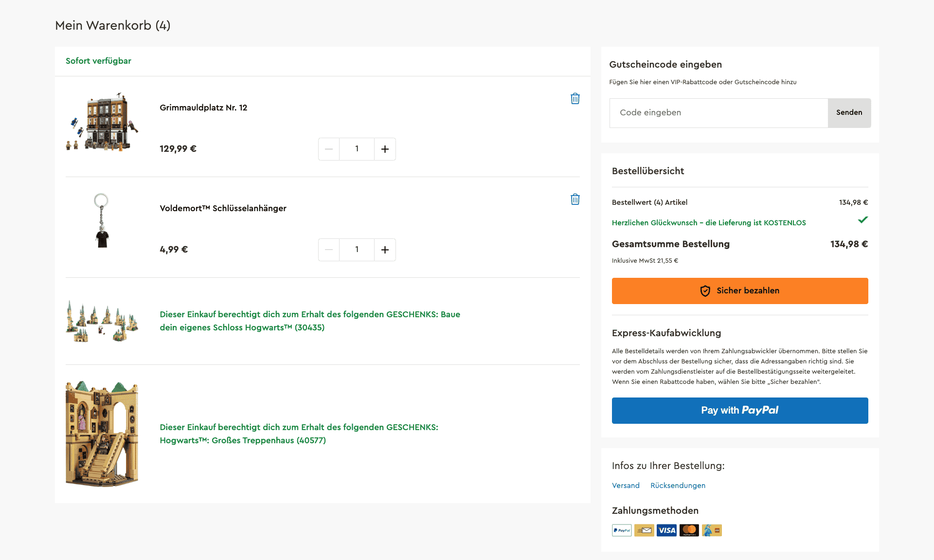Click the Mein Warenkorb (4) heading
The height and width of the screenshot is (560, 934).
(113, 26)
